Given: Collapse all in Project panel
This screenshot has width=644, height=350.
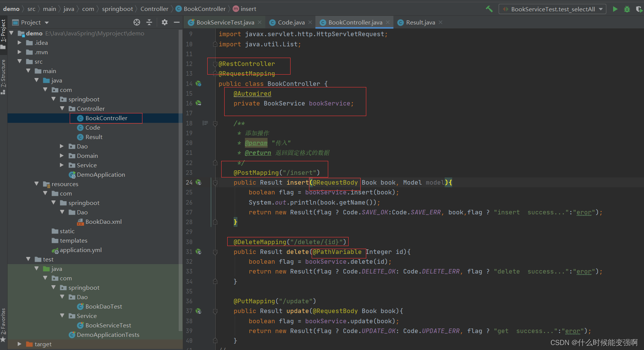Looking at the screenshot, I should [149, 22].
